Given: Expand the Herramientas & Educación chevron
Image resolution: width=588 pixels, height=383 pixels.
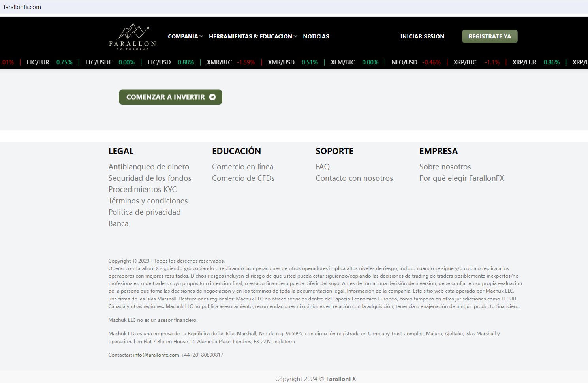Looking at the screenshot, I should pos(295,36).
